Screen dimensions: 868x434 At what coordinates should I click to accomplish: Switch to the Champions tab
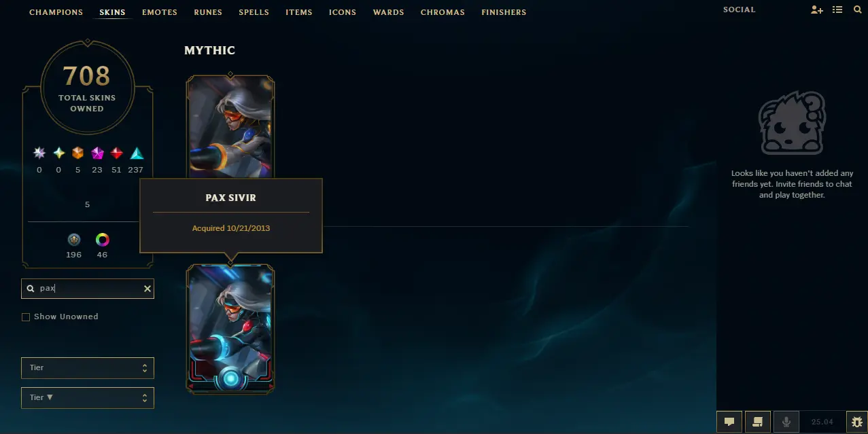pyautogui.click(x=56, y=12)
